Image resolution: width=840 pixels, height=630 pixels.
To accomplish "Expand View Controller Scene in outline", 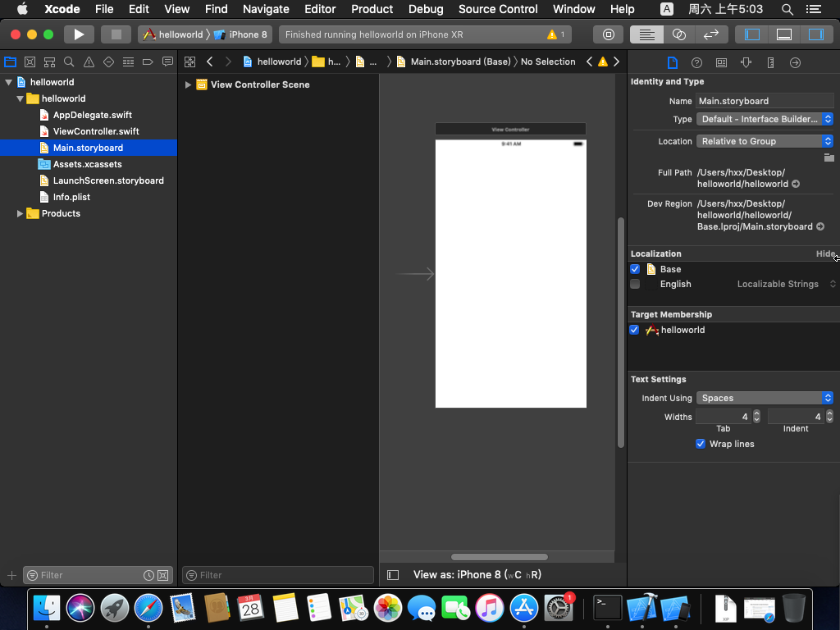I will (188, 84).
